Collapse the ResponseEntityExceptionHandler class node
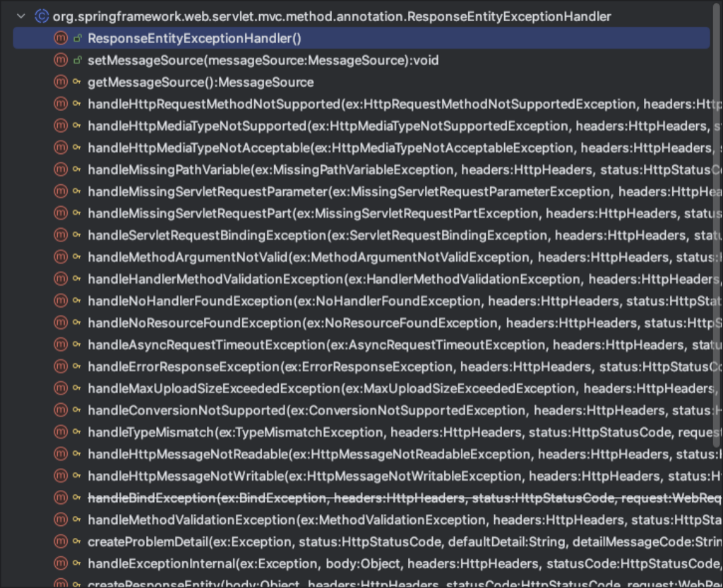This screenshot has width=723, height=588. tap(20, 16)
